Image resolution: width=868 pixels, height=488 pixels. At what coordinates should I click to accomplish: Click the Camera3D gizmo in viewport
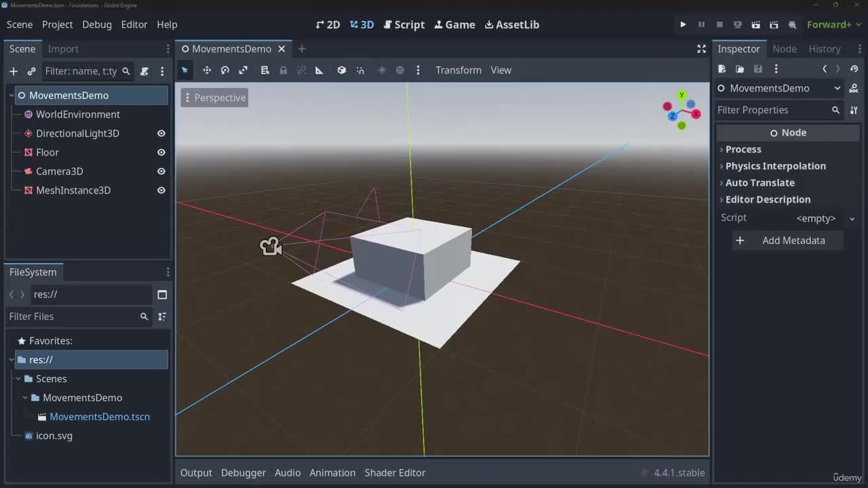click(x=271, y=246)
